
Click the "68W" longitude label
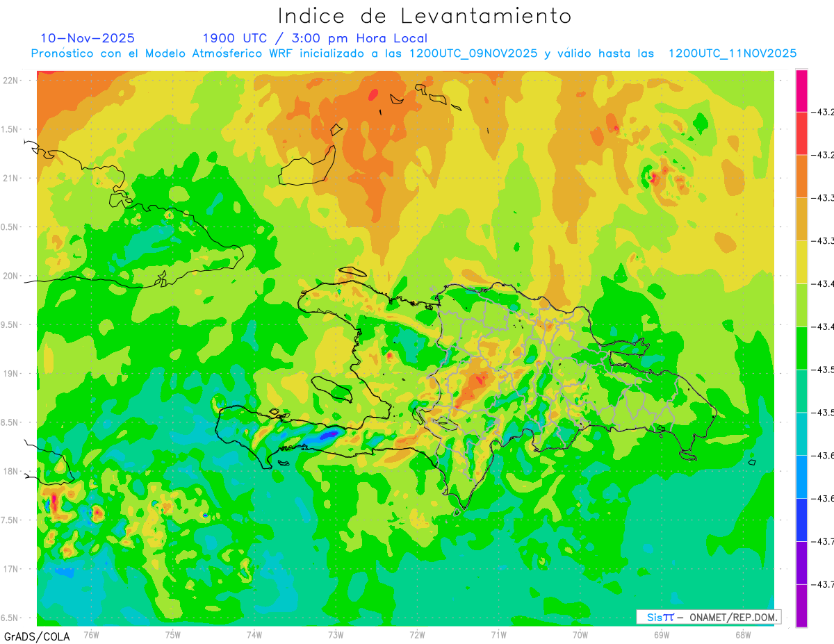[743, 635]
